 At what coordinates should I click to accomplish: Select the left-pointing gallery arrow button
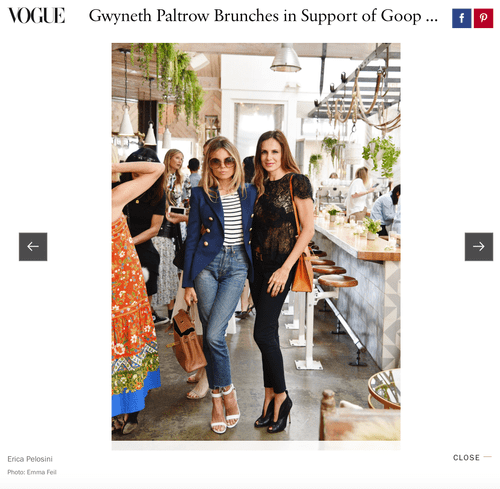point(33,247)
